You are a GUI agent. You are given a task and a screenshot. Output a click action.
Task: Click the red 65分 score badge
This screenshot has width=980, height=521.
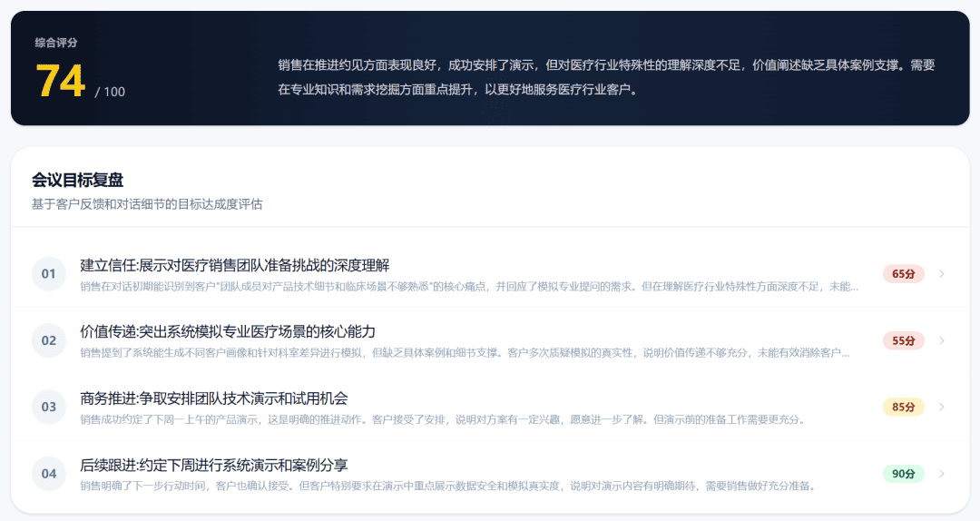(903, 274)
